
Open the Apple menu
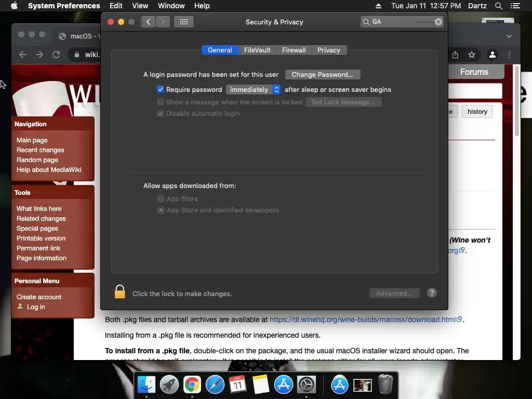coord(14,6)
